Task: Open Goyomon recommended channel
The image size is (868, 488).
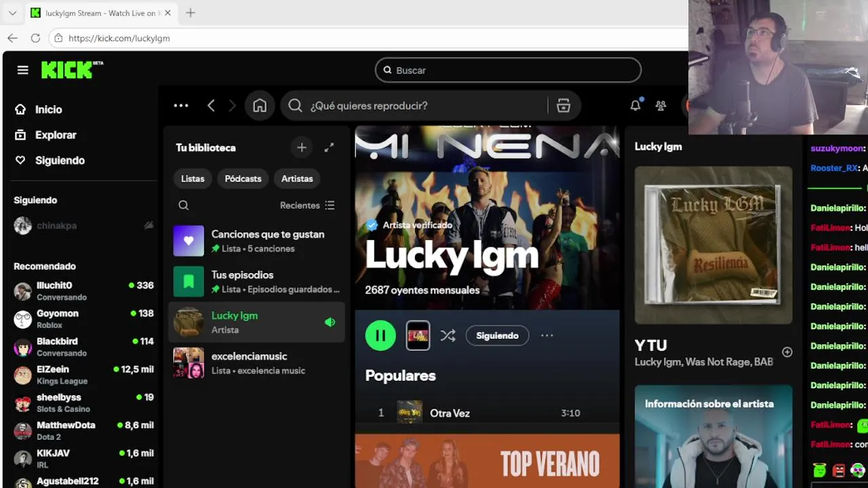Action: tap(84, 319)
